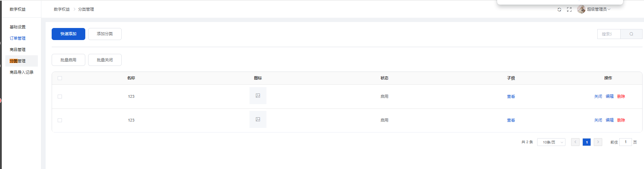Click 删除 link in the first row
The width and height of the screenshot is (644, 169).
pyautogui.click(x=621, y=96)
